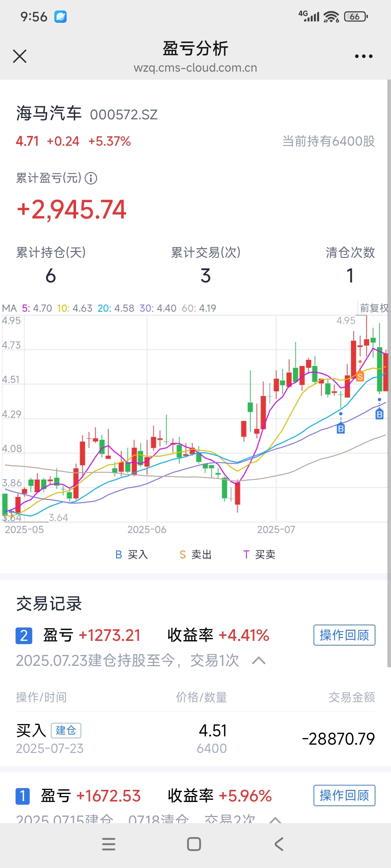Tap the orange S sell marker on the chart
This screenshot has height=868, width=391.
(x=360, y=376)
